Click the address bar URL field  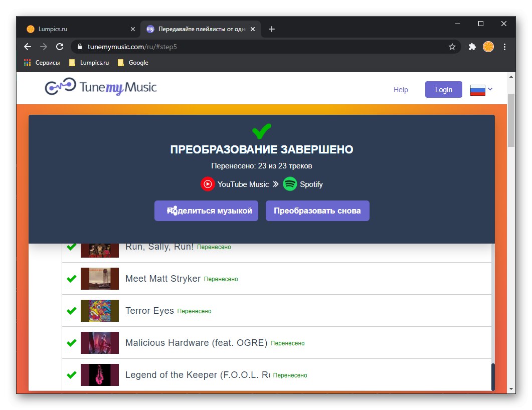[x=265, y=47]
